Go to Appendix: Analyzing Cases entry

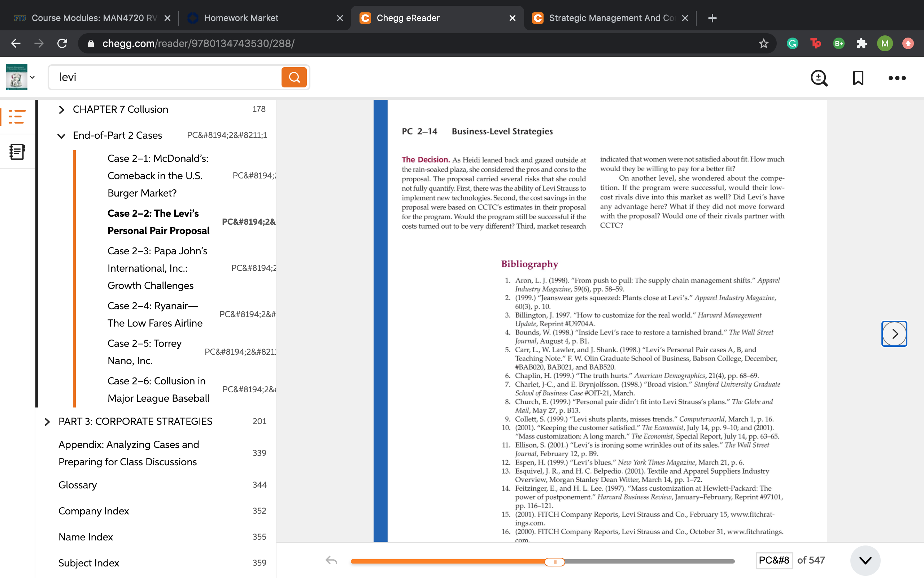click(x=128, y=453)
